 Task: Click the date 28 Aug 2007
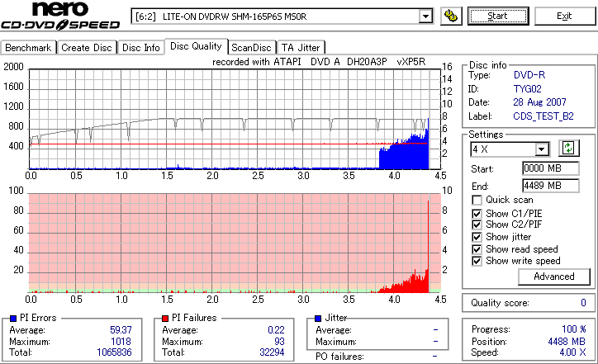[539, 102]
